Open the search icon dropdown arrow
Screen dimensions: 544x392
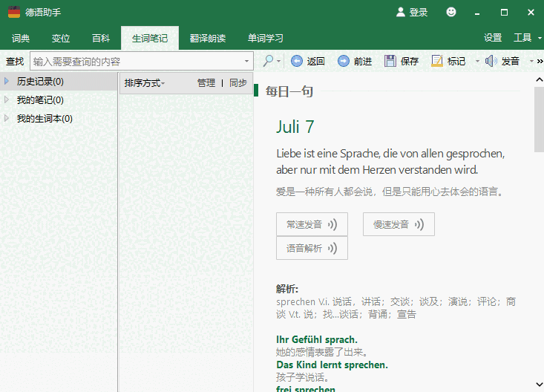point(278,62)
